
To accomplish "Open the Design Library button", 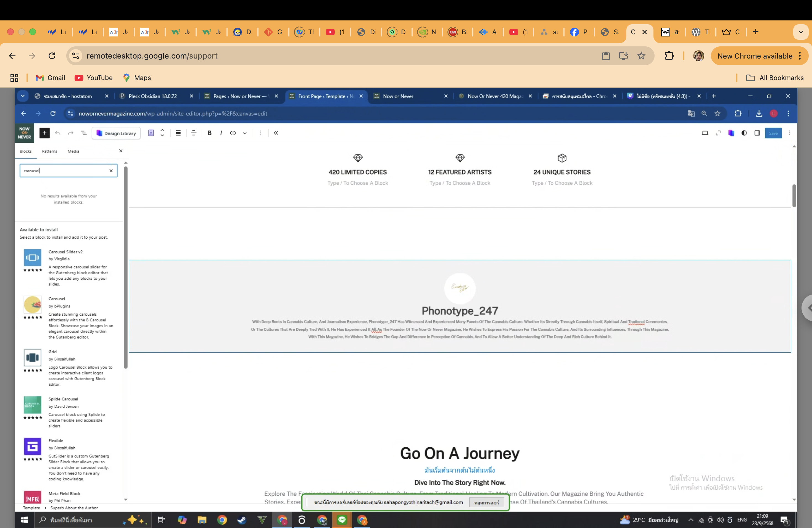I will pyautogui.click(x=117, y=133).
